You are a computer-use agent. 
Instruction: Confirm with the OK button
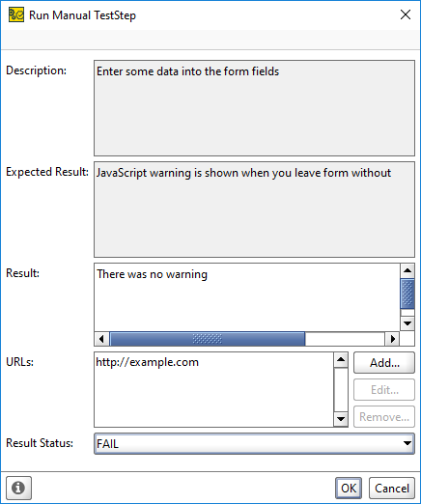coord(349,488)
